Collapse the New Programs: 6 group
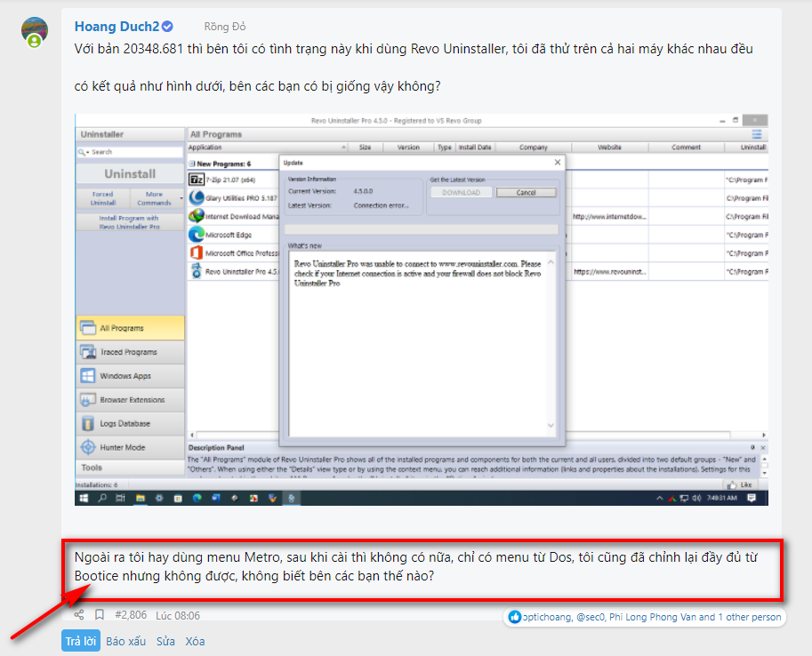 pos(192,164)
